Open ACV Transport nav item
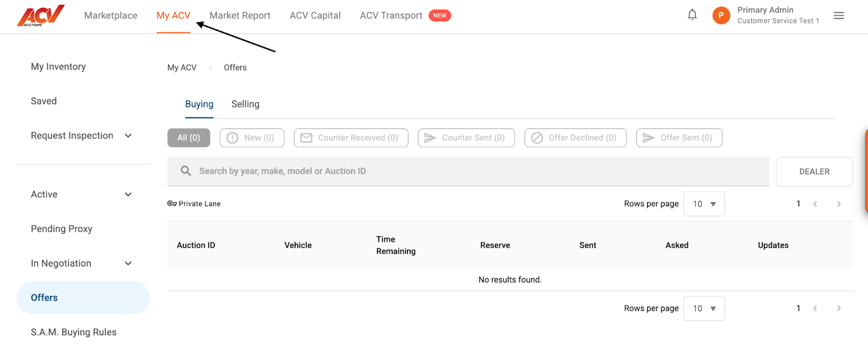Image resolution: width=868 pixels, height=354 pixels. point(391,16)
